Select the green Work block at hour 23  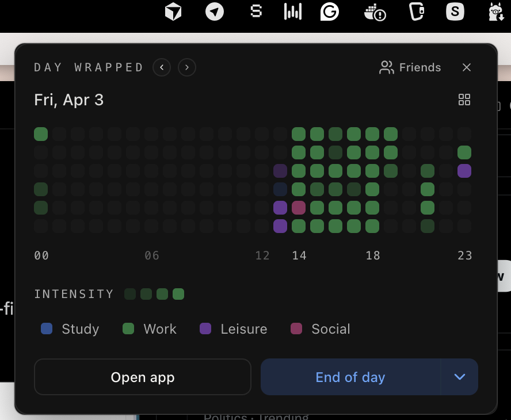(x=464, y=152)
